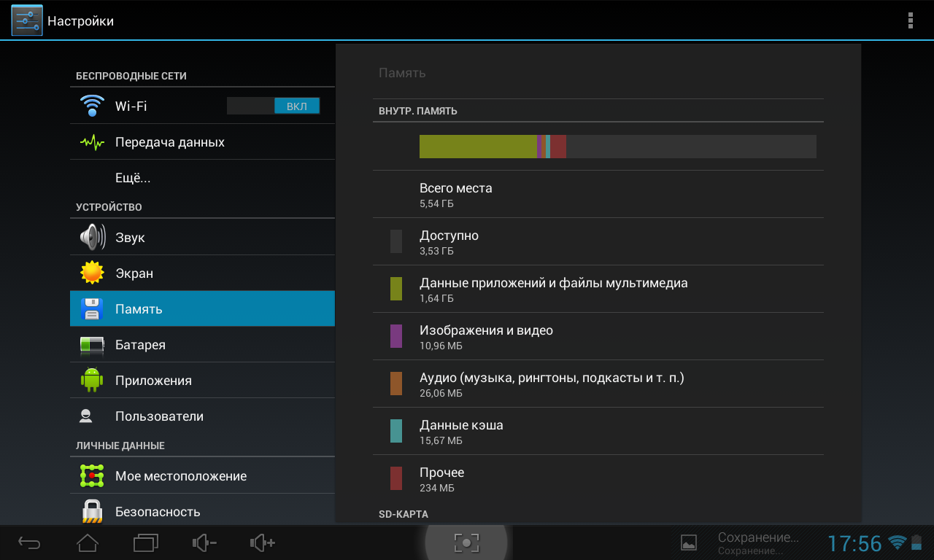Tap the Home navigation button
This screenshot has width=934, height=560.
[x=88, y=542]
